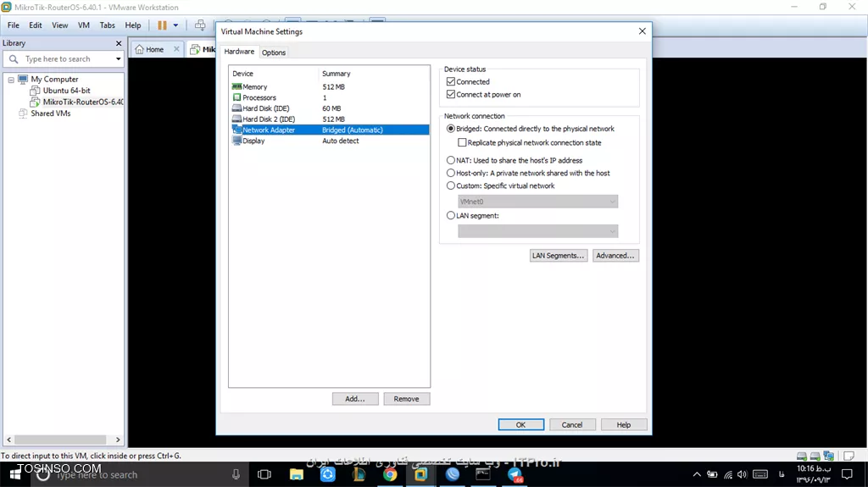Screen dimensions: 868x487
Task: Confirm settings with OK
Action: pos(521,425)
